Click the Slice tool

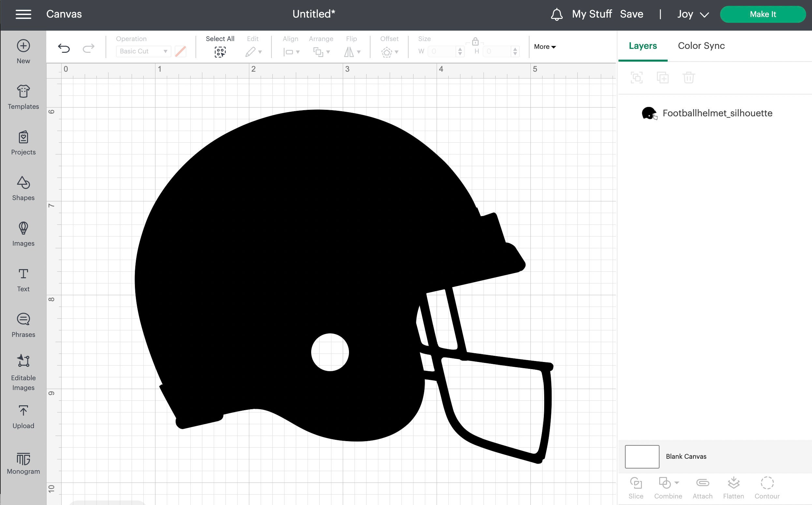(636, 488)
